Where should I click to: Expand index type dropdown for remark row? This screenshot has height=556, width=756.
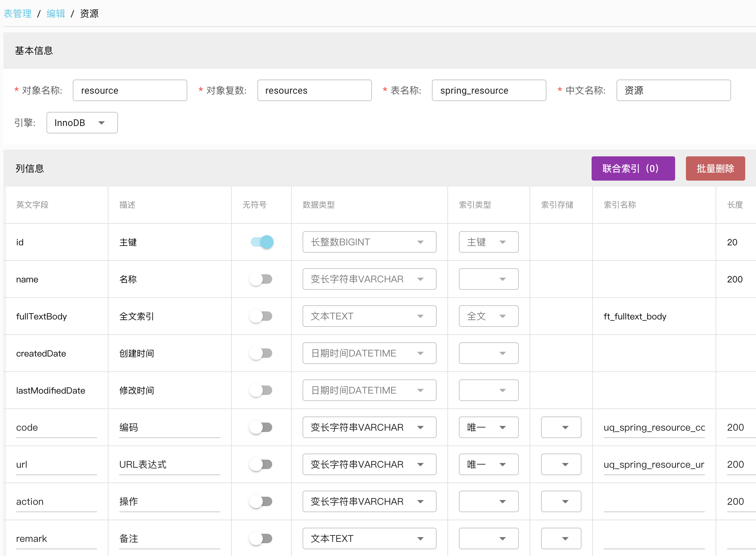pyautogui.click(x=488, y=538)
